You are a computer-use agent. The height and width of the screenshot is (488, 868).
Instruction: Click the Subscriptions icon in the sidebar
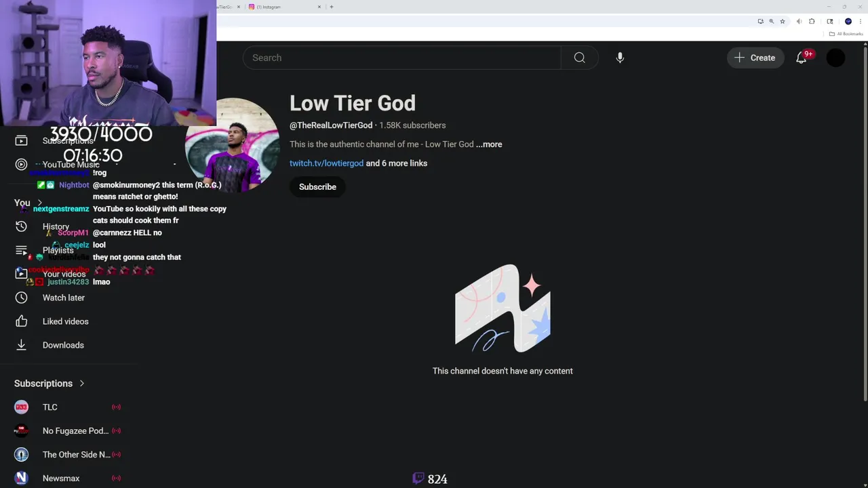[x=21, y=140]
